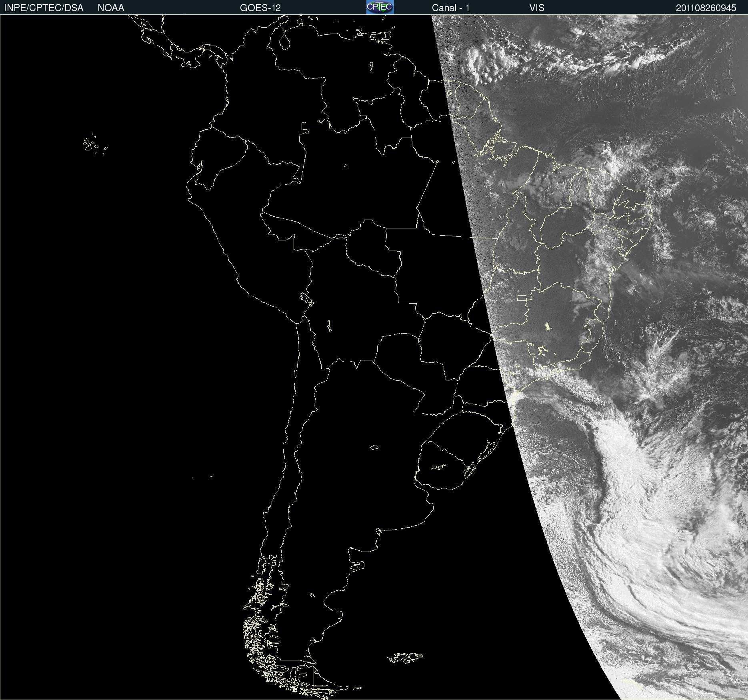Image resolution: width=748 pixels, height=700 pixels.
Task: Select the NOAA label in the header
Action: point(111,8)
